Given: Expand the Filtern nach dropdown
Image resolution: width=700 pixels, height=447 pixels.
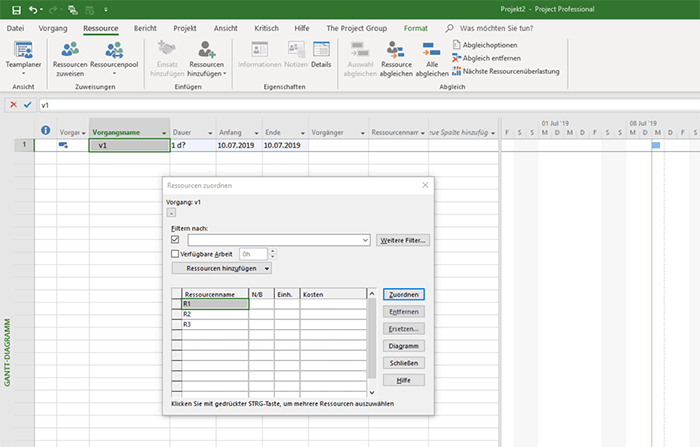Looking at the screenshot, I should tap(366, 240).
